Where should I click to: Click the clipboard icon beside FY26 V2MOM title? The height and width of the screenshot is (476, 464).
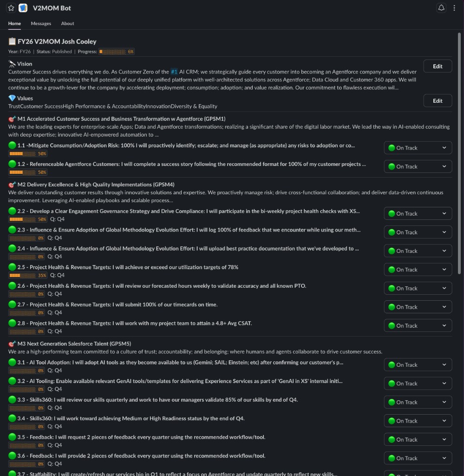(x=12, y=41)
